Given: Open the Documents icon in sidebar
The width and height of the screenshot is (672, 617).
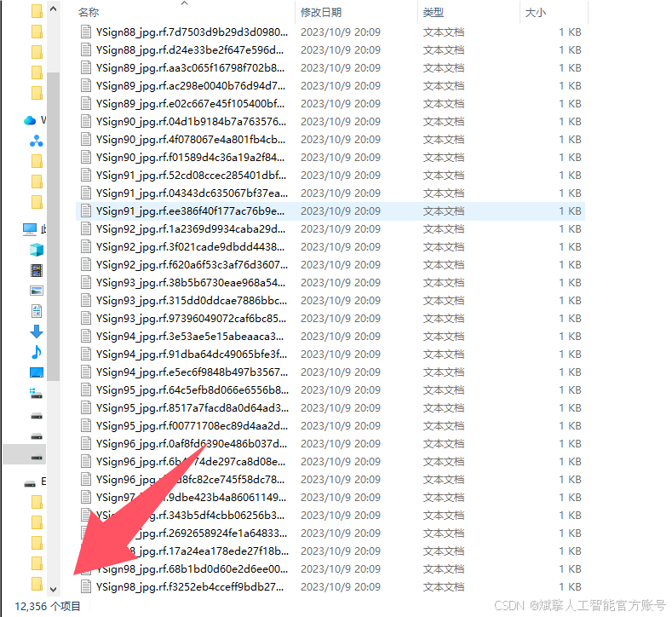Looking at the screenshot, I should [37, 311].
